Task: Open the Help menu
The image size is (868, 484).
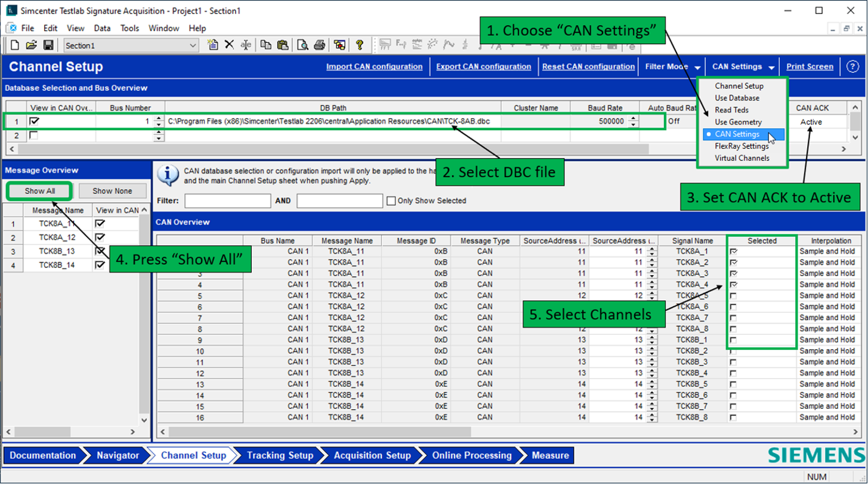Action: coord(197,28)
